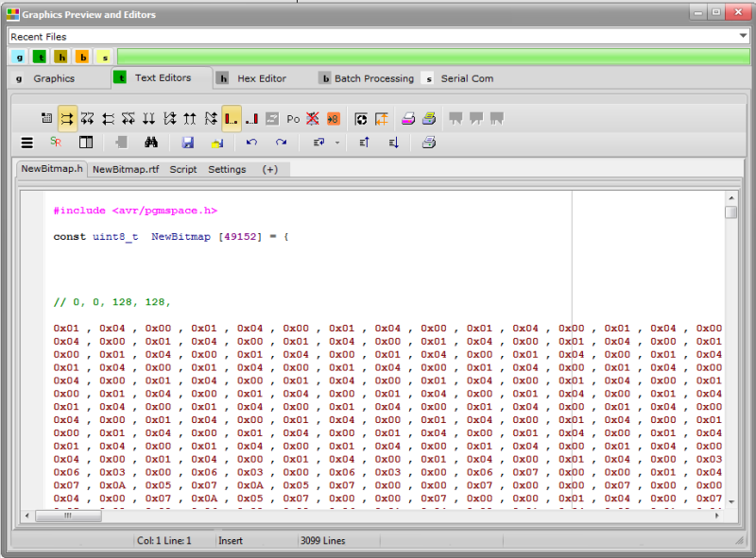Viewport: 756px width, 558px height.
Task: Click the '#include <avr/pgmspace.h>' line
Action: [135, 211]
